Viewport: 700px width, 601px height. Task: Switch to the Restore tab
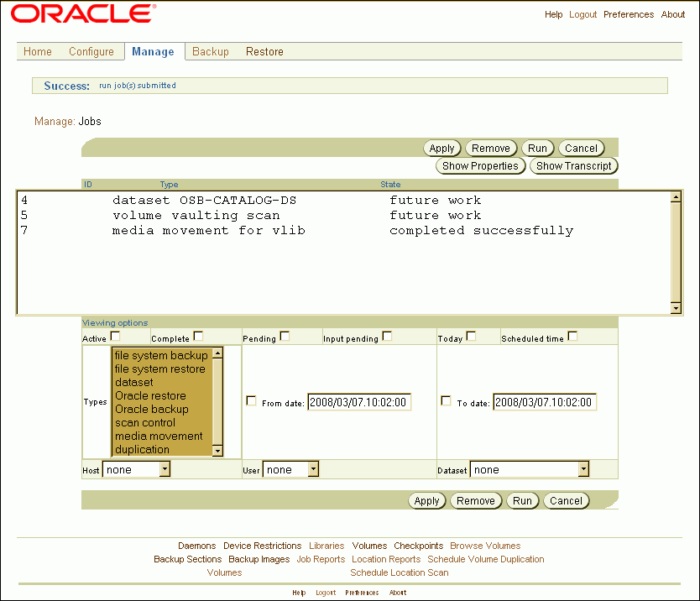[x=264, y=52]
